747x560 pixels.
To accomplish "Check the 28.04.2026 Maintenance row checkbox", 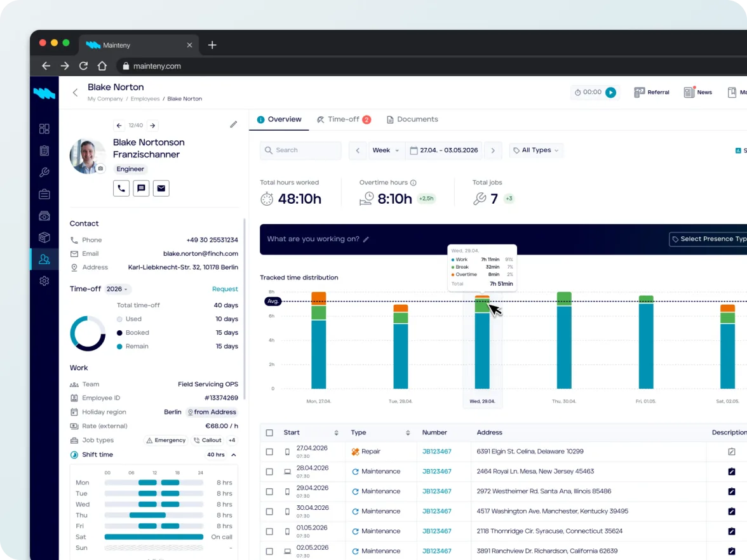I will [269, 471].
